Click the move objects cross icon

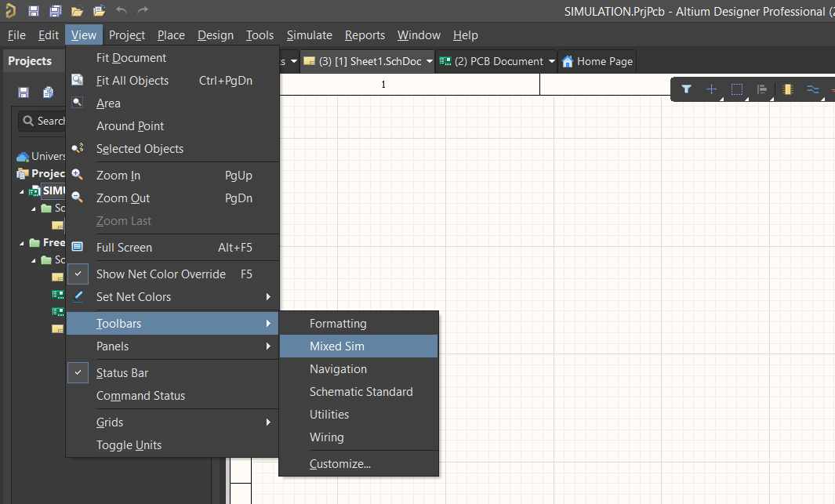(711, 89)
